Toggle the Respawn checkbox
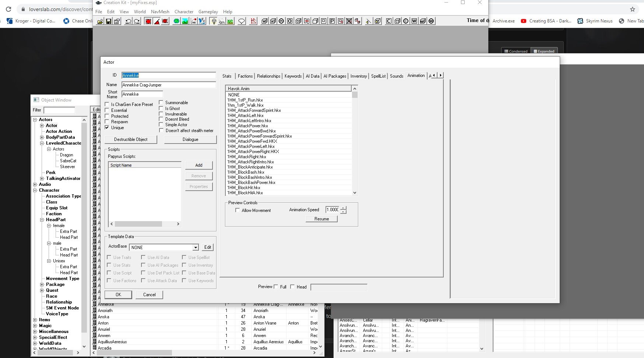 (x=107, y=122)
